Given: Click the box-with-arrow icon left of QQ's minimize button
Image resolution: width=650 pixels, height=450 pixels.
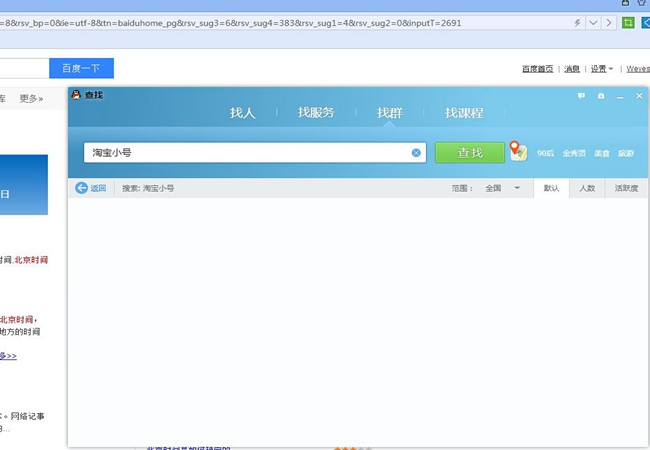Looking at the screenshot, I should click(601, 96).
